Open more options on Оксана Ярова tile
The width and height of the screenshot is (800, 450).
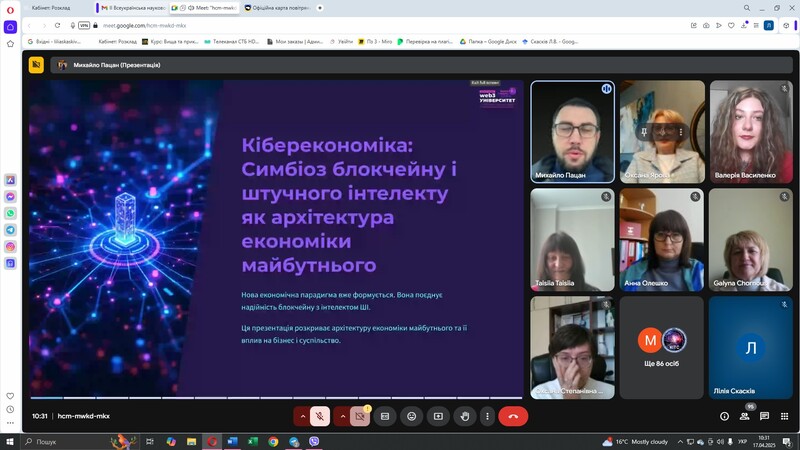click(x=681, y=132)
